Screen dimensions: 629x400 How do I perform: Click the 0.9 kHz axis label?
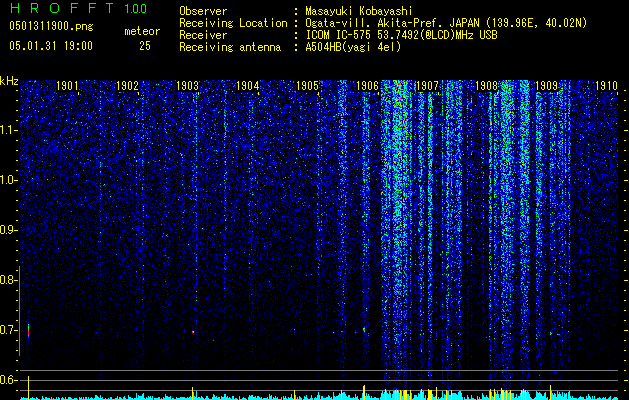point(7,230)
